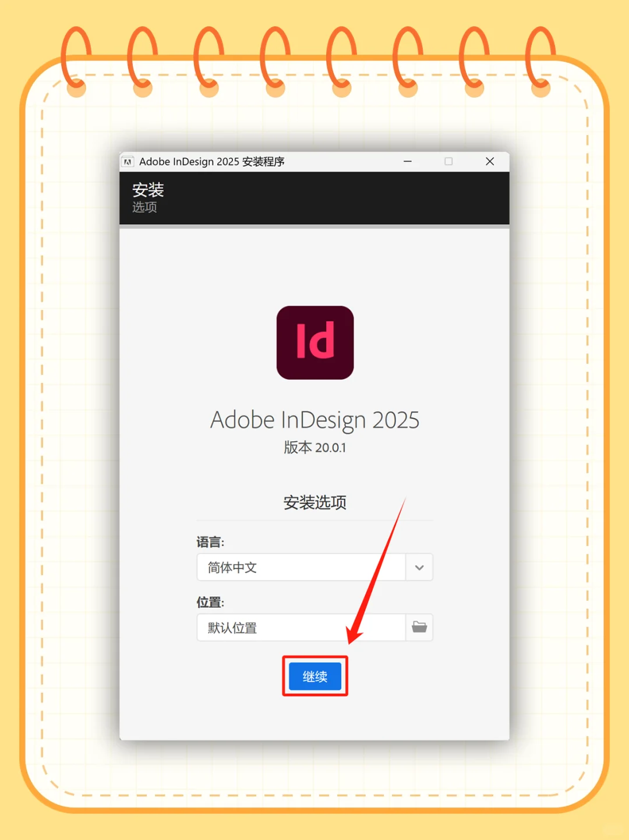
Task: Click the InDesign product icon above the title
Action: click(x=314, y=343)
